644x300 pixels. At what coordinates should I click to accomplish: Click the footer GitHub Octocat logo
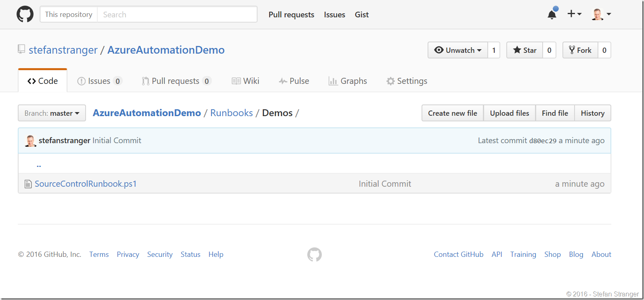pos(315,254)
